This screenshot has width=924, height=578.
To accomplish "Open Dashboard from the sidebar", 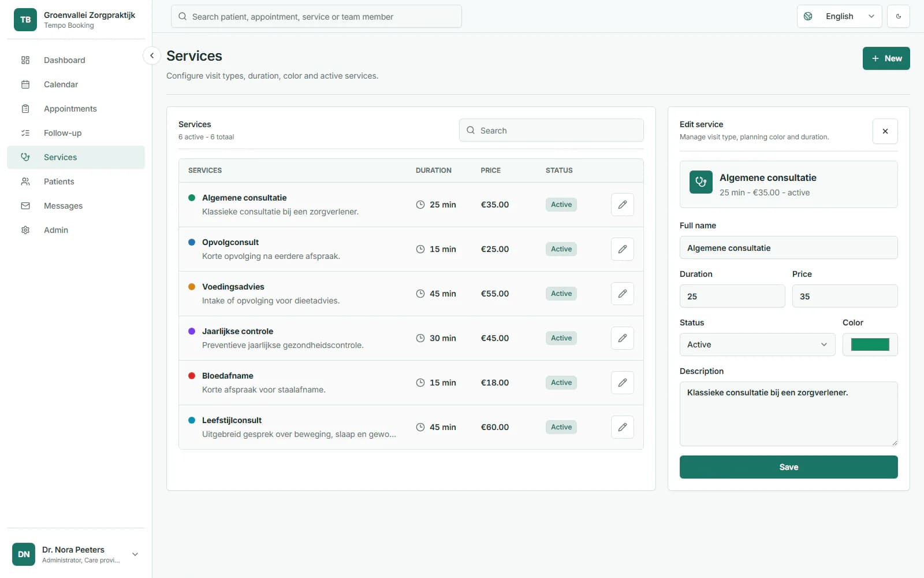I will click(x=76, y=60).
